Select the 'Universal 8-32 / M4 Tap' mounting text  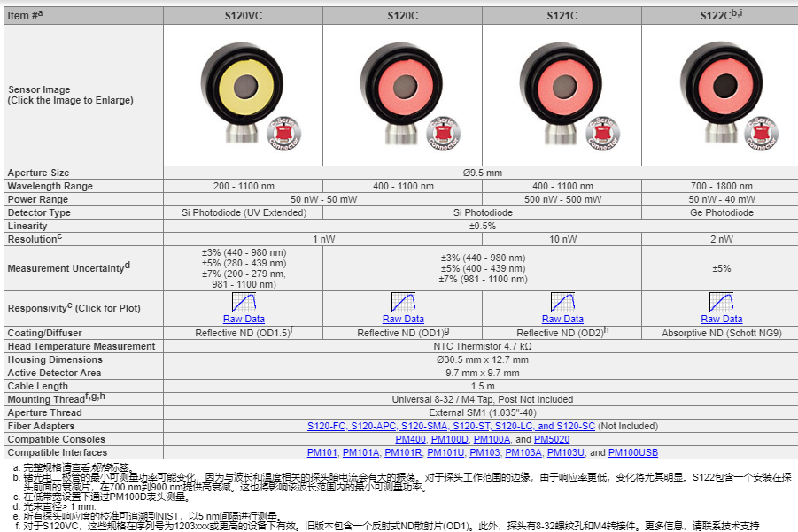tap(442, 399)
